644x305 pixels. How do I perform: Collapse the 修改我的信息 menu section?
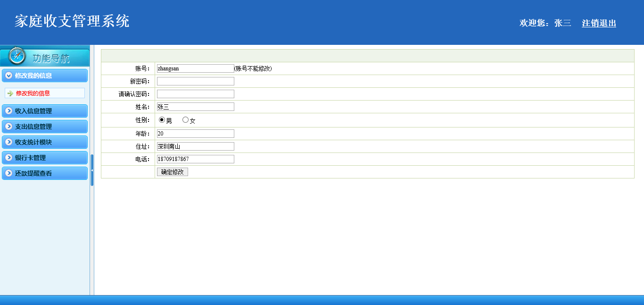pyautogui.click(x=45, y=76)
